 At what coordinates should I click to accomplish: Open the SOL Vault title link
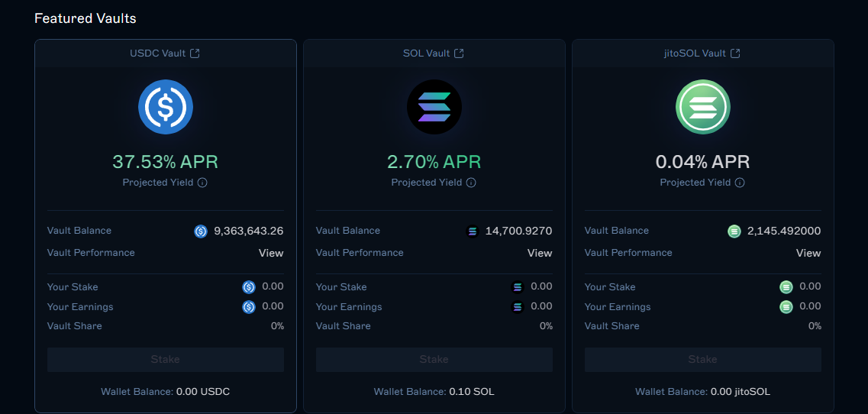pos(426,53)
